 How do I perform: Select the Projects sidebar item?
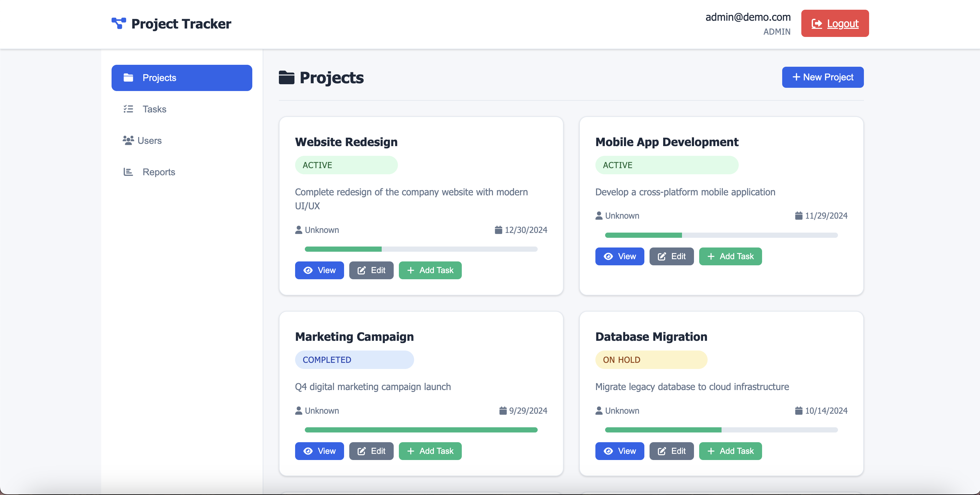coord(182,77)
